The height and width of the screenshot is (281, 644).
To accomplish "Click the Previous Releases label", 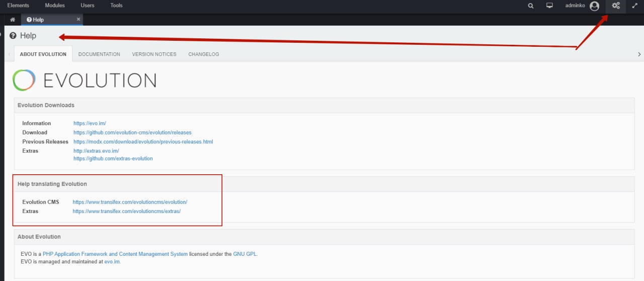I will (45, 142).
